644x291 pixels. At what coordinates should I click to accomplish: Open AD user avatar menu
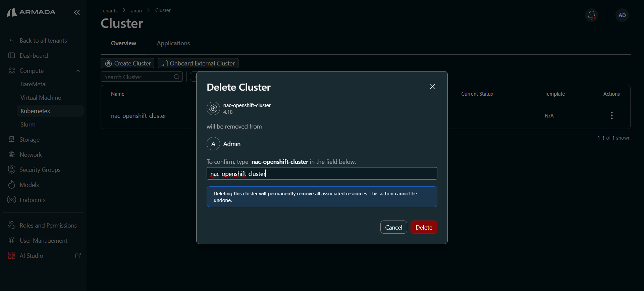click(x=622, y=15)
